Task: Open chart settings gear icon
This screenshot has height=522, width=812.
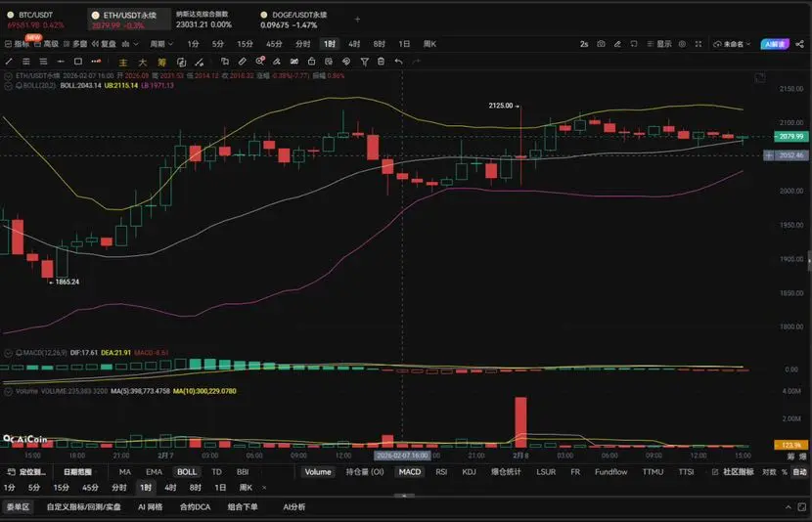Action: point(682,44)
